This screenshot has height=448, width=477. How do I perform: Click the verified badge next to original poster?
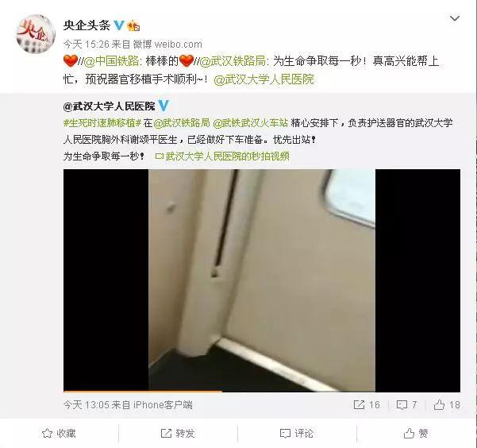163,106
